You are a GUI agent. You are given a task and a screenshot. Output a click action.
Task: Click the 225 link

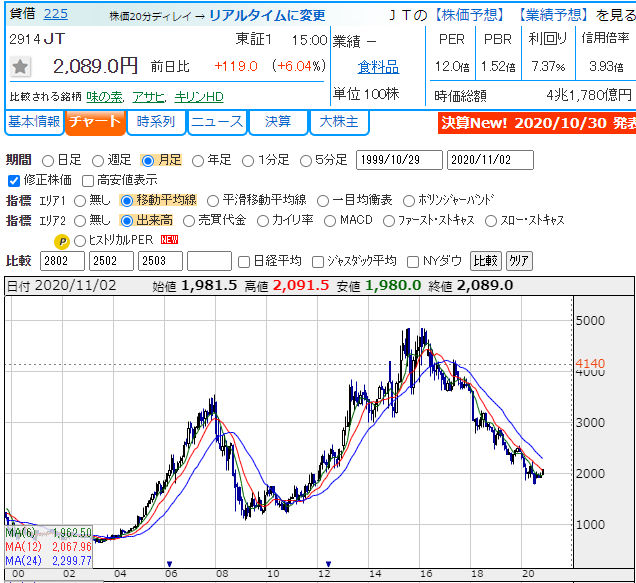(x=56, y=14)
